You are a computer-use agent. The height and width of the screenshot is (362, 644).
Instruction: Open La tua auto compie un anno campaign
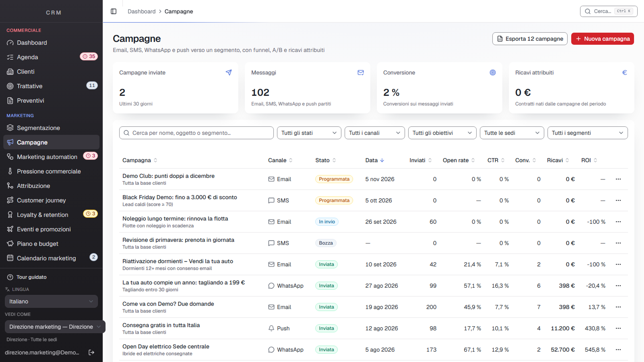(183, 283)
